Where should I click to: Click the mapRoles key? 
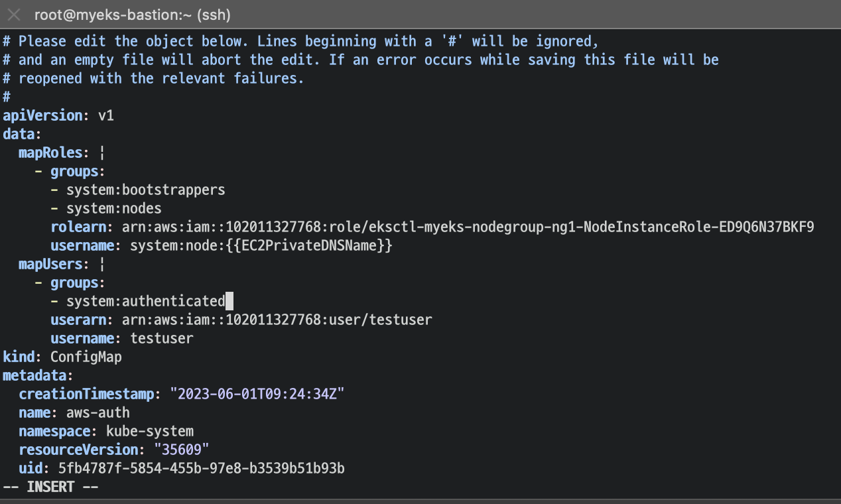click(x=50, y=153)
